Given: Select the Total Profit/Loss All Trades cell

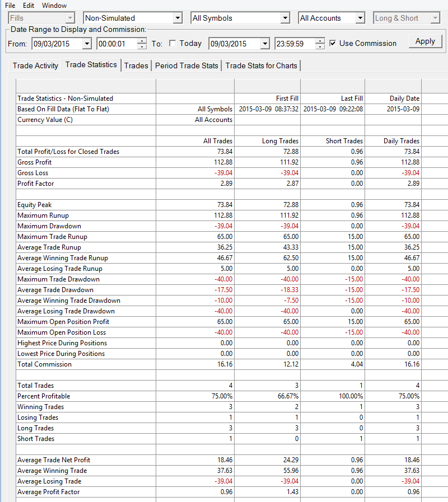Looking at the screenshot, I should [x=195, y=152].
